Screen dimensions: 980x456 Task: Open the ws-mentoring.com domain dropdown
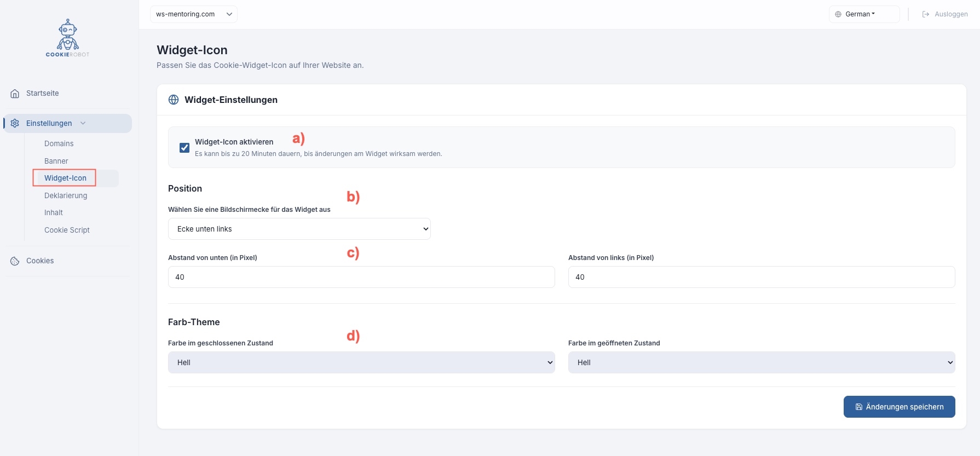pyautogui.click(x=193, y=14)
